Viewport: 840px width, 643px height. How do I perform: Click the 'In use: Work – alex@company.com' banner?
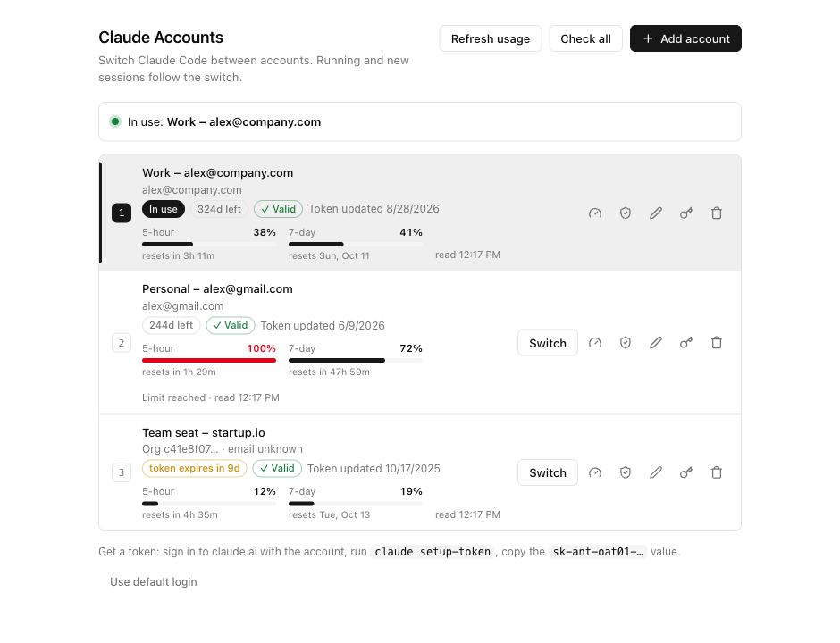pos(420,121)
